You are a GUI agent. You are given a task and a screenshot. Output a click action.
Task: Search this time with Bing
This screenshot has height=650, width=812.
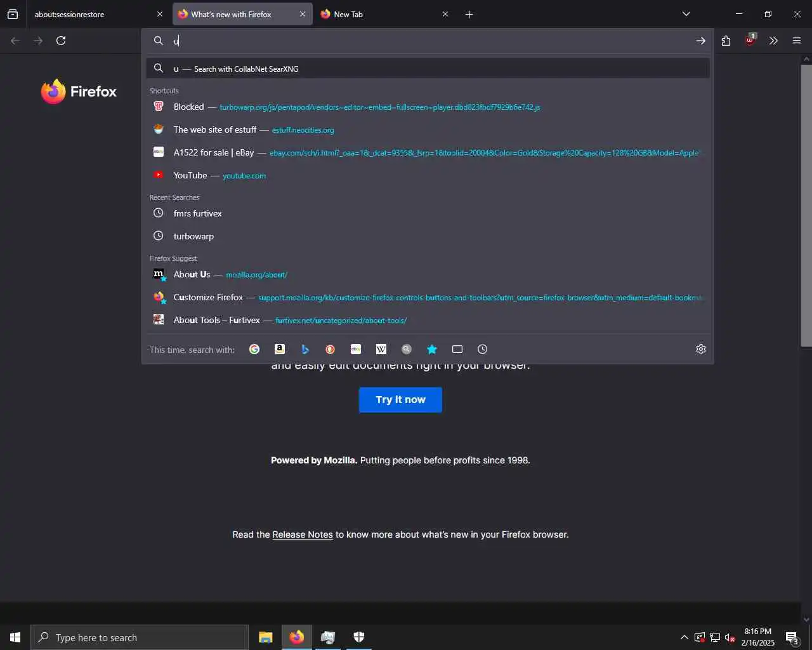tap(305, 349)
